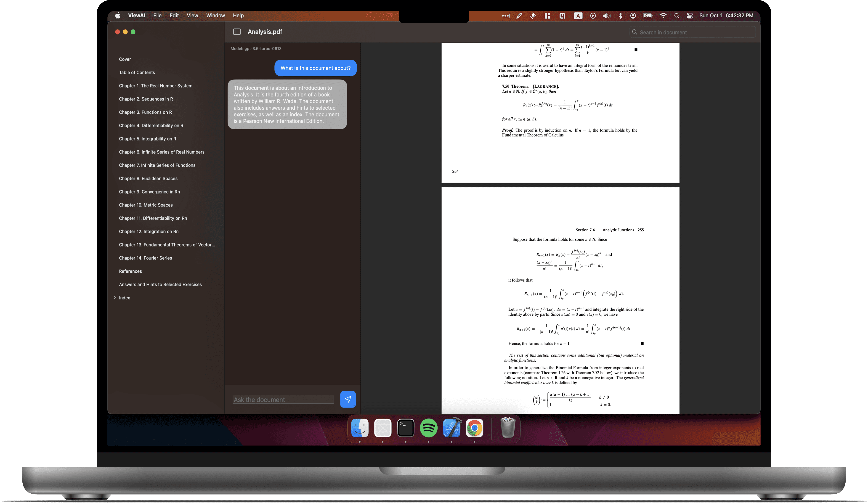The width and height of the screenshot is (868, 503).
Task: Open Terminal from the dock
Action: [405, 428]
